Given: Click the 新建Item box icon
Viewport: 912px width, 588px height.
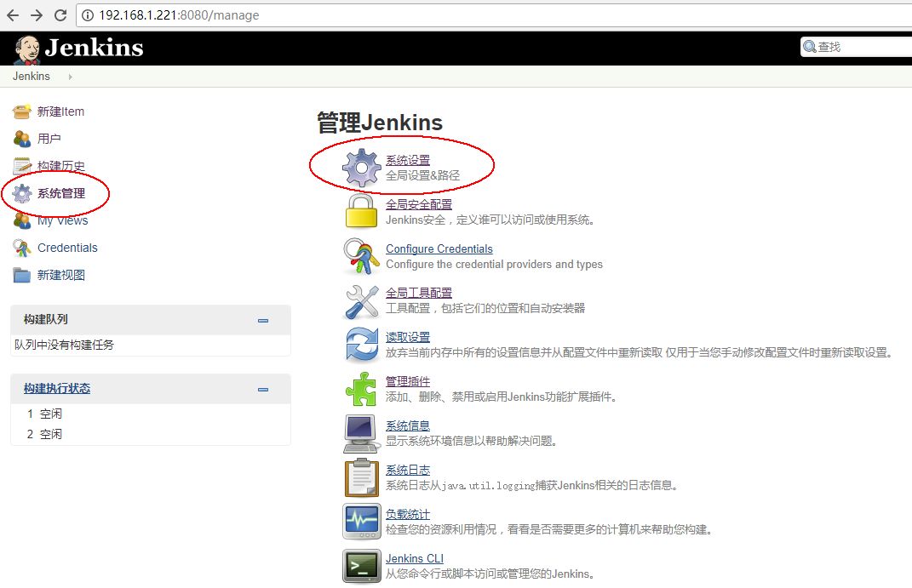Looking at the screenshot, I should tap(22, 111).
